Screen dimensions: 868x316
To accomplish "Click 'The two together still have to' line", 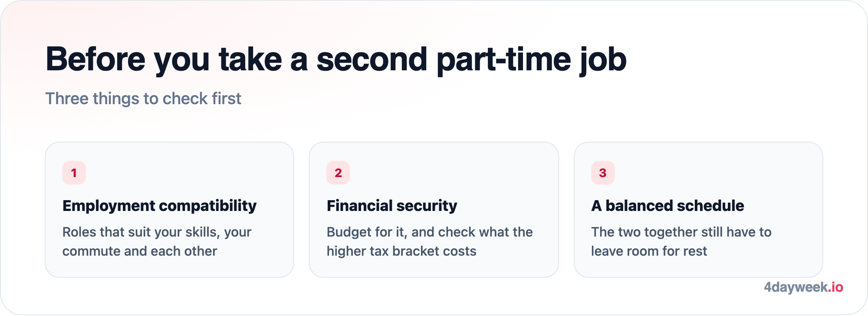I will [x=681, y=232].
